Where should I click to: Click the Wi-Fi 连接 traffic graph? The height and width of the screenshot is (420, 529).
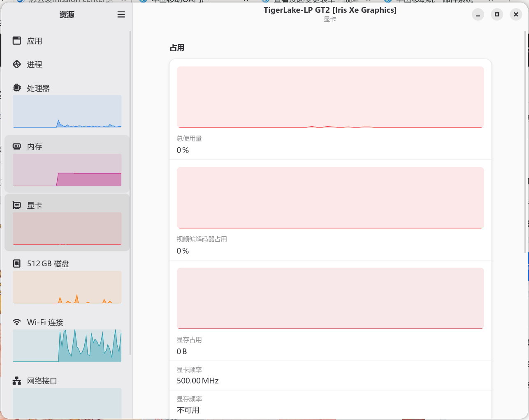(x=67, y=346)
